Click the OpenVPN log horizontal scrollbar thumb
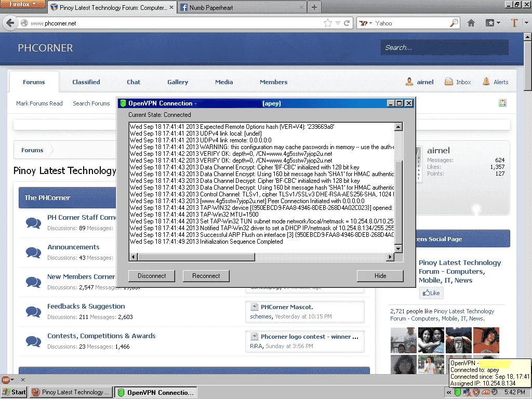 (196, 257)
